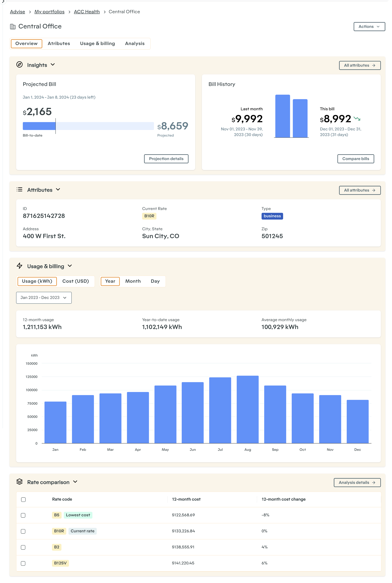Click the compass icon next to Insights
Viewport: 392px width, 583px height.
point(20,65)
